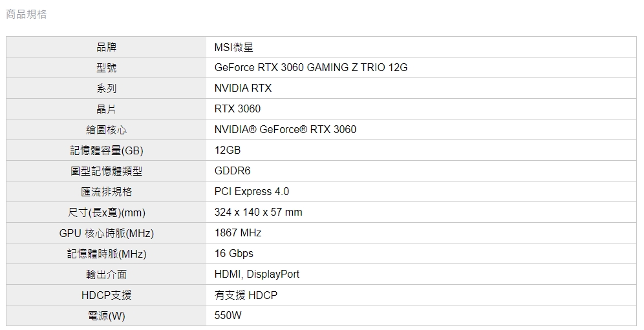Click the 記憶體容量(GB) label

[107, 150]
